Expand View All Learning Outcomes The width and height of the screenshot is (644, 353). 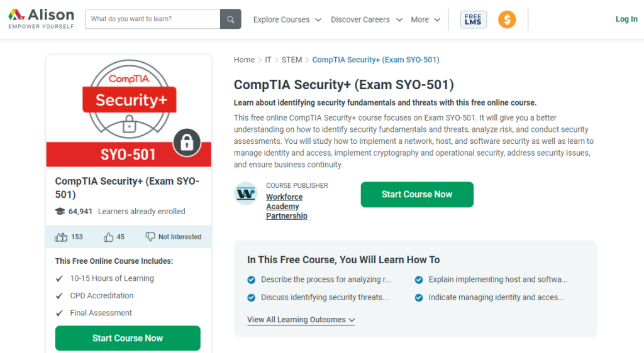301,319
